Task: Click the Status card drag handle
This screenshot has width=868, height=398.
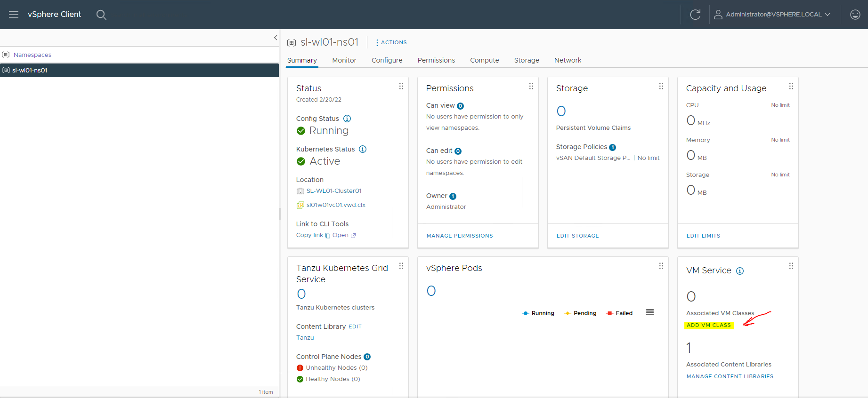Action: pos(401,86)
